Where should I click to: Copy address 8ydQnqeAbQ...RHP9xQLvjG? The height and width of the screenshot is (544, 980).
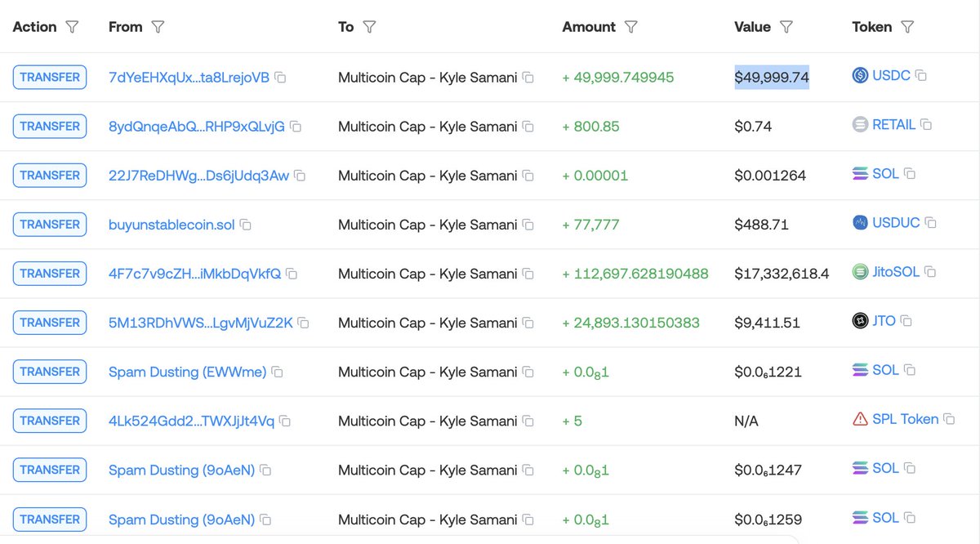click(x=296, y=127)
